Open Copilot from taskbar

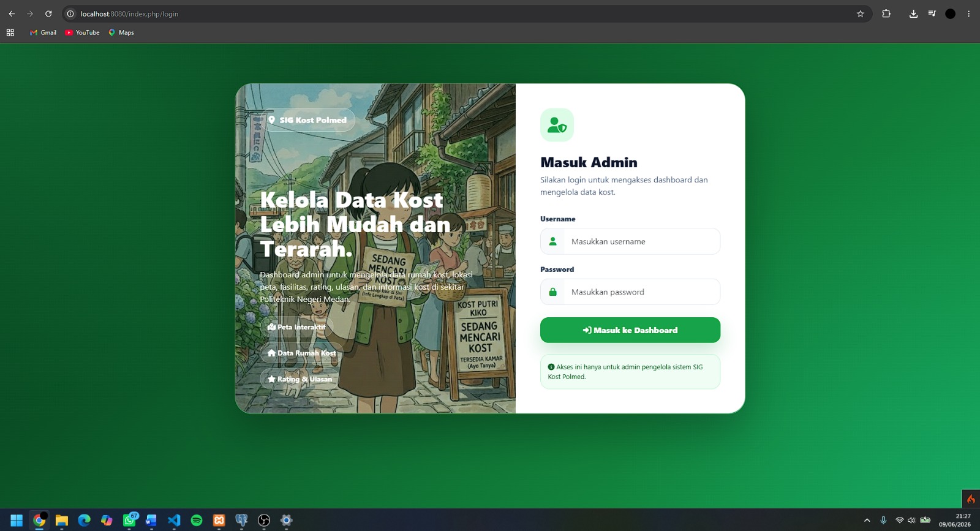107,520
